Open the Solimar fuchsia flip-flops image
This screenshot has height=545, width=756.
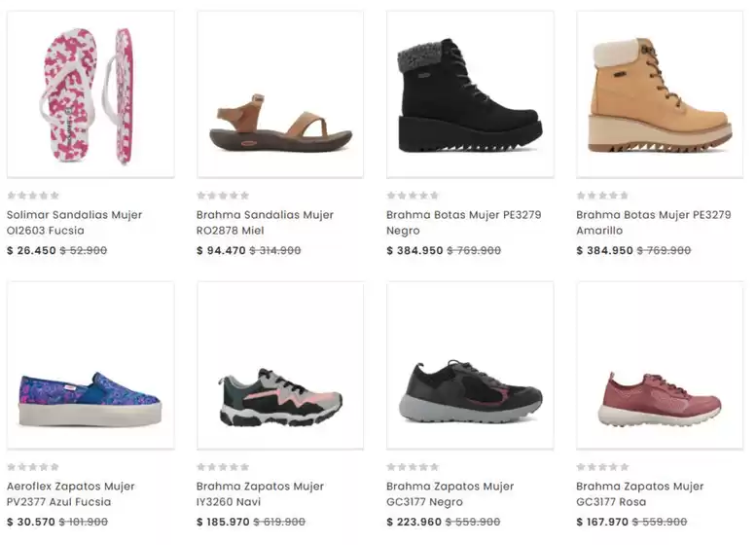point(90,94)
